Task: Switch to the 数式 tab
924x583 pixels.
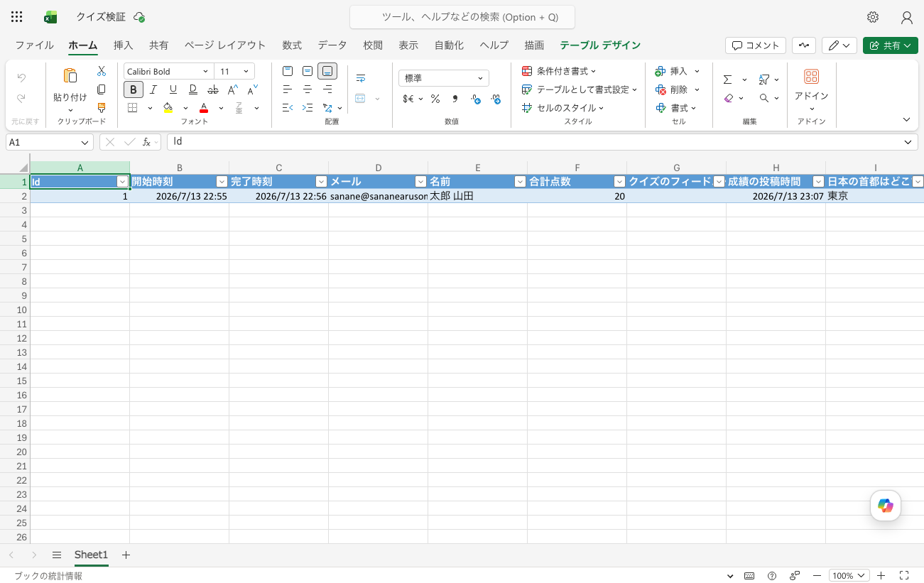Action: 292,45
